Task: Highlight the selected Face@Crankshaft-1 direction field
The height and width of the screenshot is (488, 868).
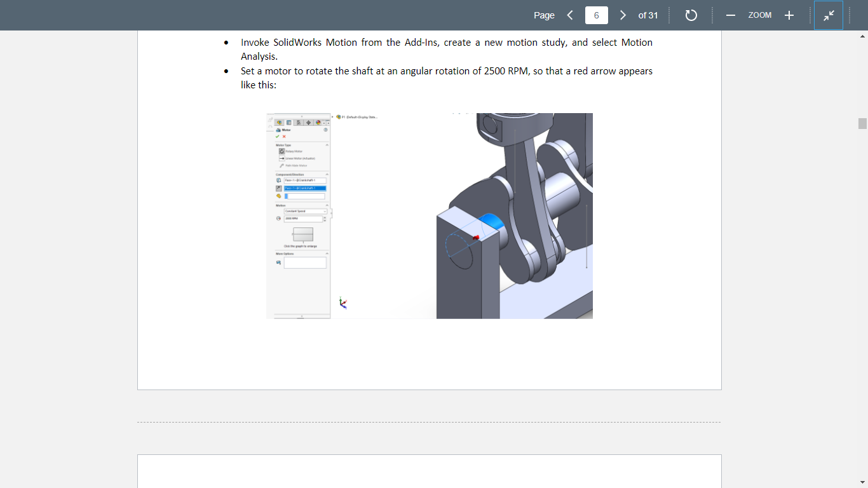Action: [304, 188]
